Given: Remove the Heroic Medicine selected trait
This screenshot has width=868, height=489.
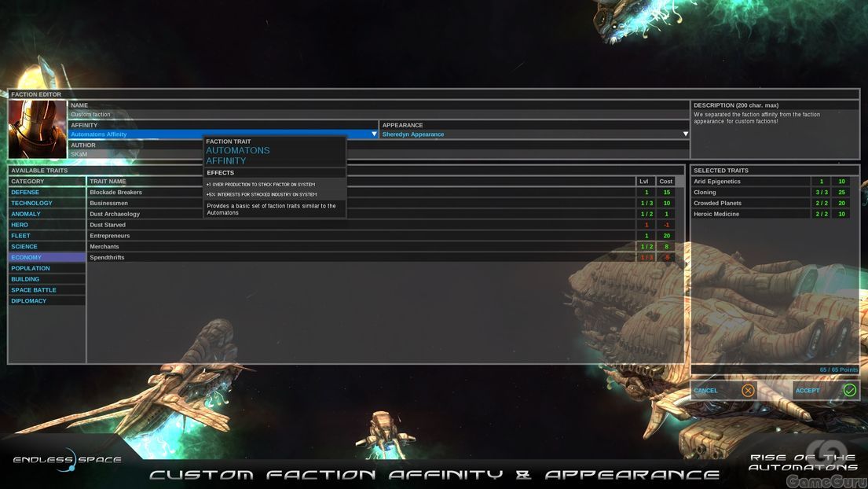Looking at the screenshot, I should click(x=751, y=214).
